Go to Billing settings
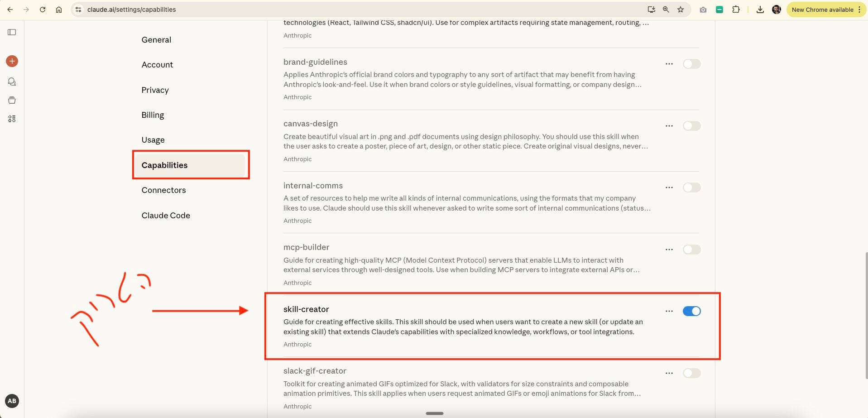 153,115
